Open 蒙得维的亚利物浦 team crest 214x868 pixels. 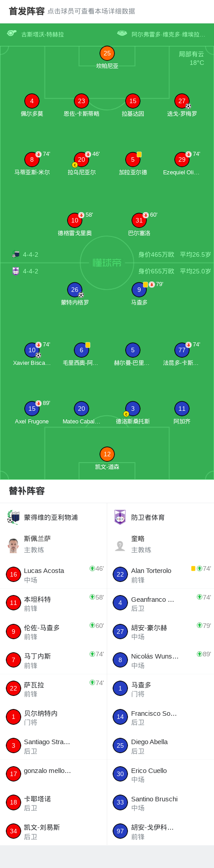point(13,517)
